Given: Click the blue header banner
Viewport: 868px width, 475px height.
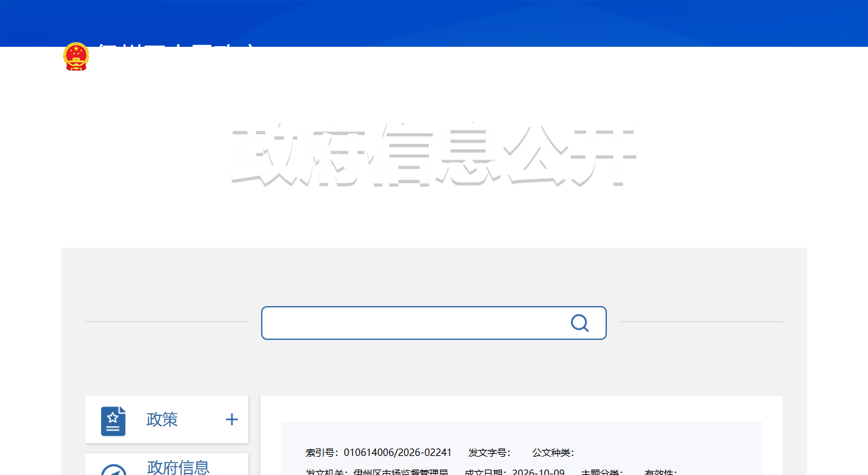Looking at the screenshot, I should (434, 23).
